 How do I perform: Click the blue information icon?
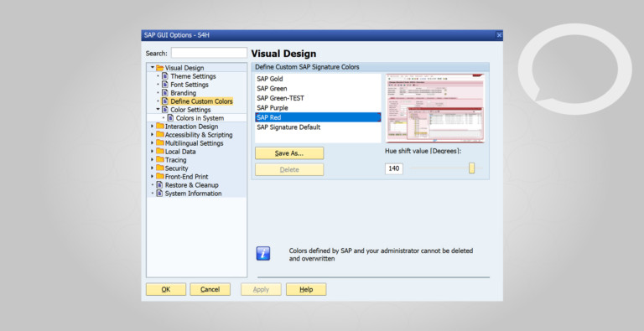coord(262,253)
